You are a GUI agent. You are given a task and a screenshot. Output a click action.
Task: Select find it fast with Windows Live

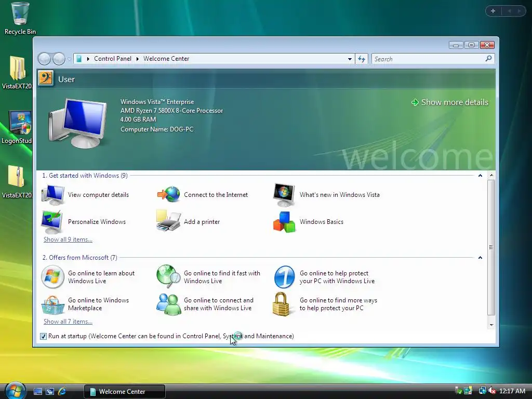pos(208,277)
